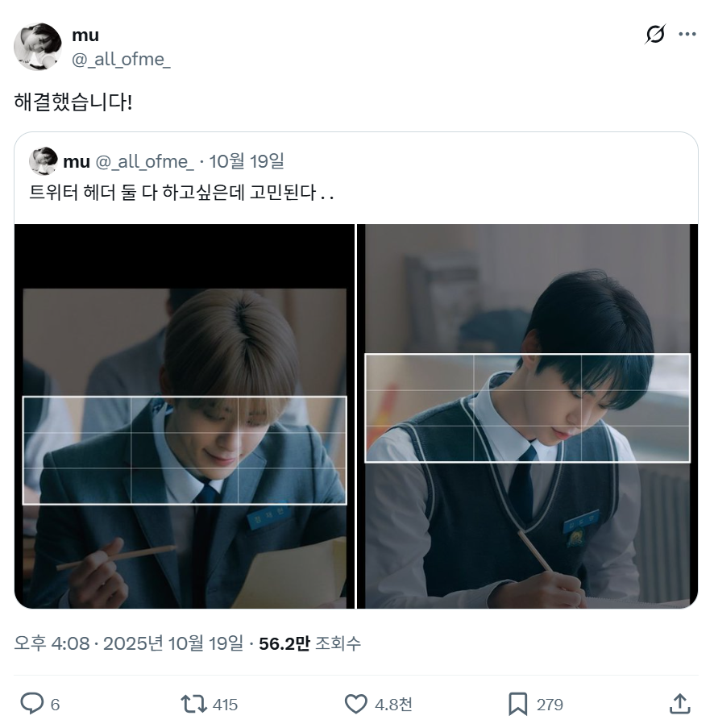
Task: Click the repost count 415
Action: tap(225, 705)
